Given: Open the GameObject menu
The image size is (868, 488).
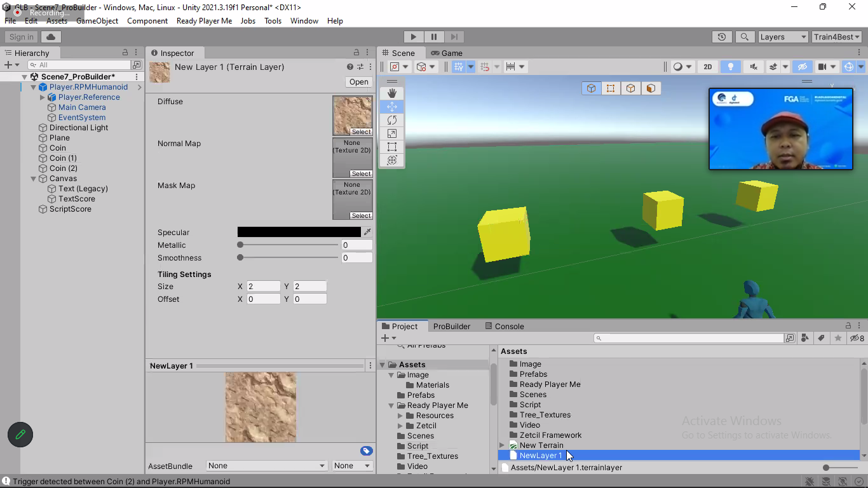Looking at the screenshot, I should pos(97,21).
